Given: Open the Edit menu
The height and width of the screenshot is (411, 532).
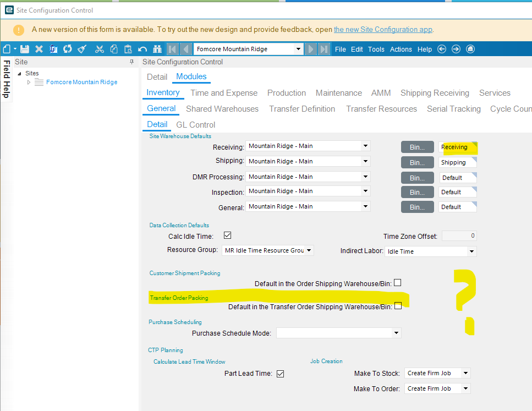Looking at the screenshot, I should [357, 49].
